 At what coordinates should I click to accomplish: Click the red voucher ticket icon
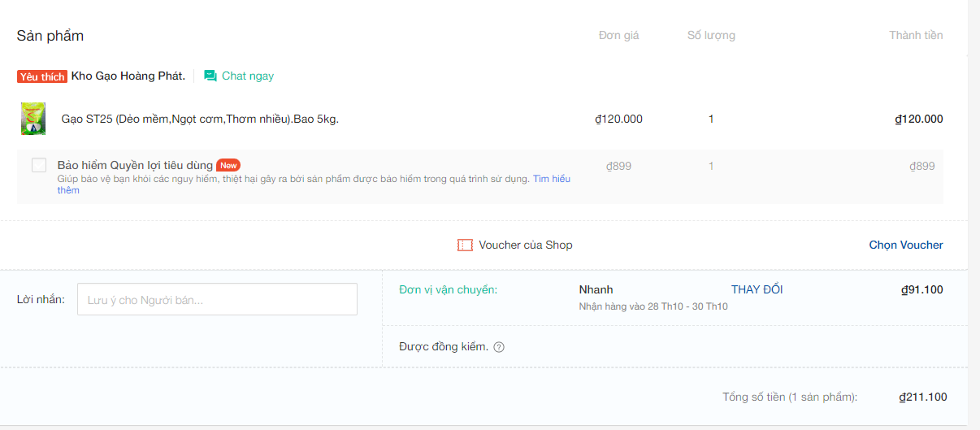click(x=465, y=245)
